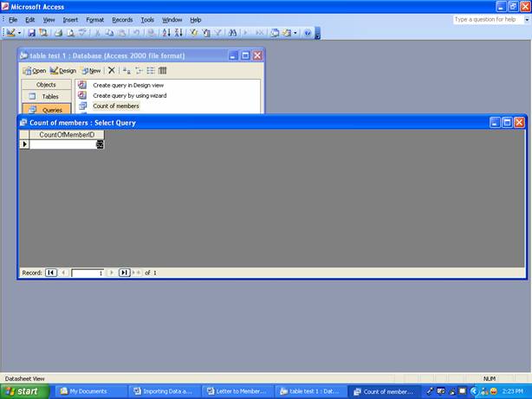Select Tables in the Objects bar
The width and height of the screenshot is (532, 399).
(x=46, y=96)
